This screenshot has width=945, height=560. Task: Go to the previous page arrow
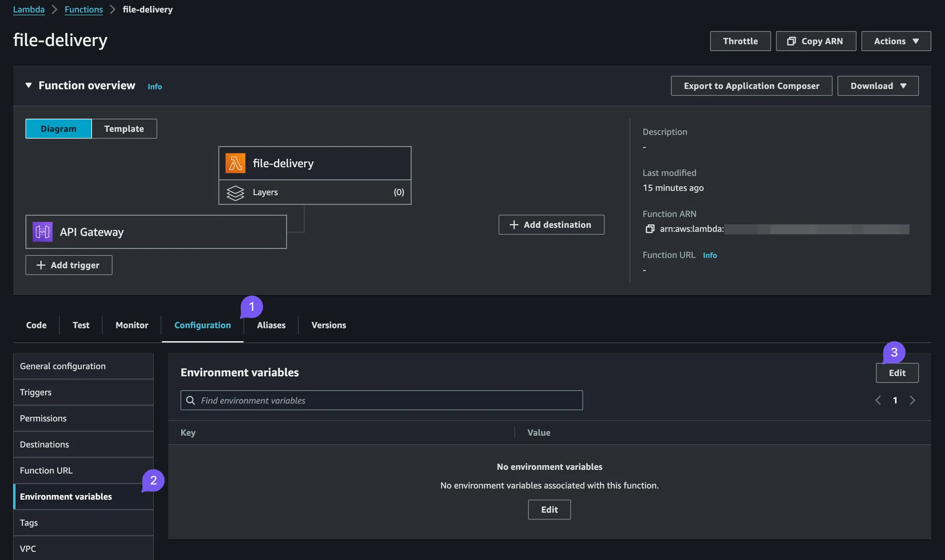point(878,401)
